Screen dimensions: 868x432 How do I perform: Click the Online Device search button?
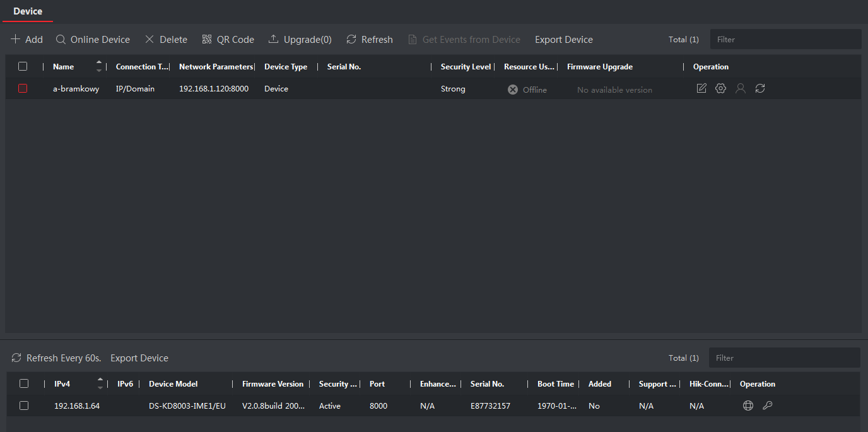[93, 40]
